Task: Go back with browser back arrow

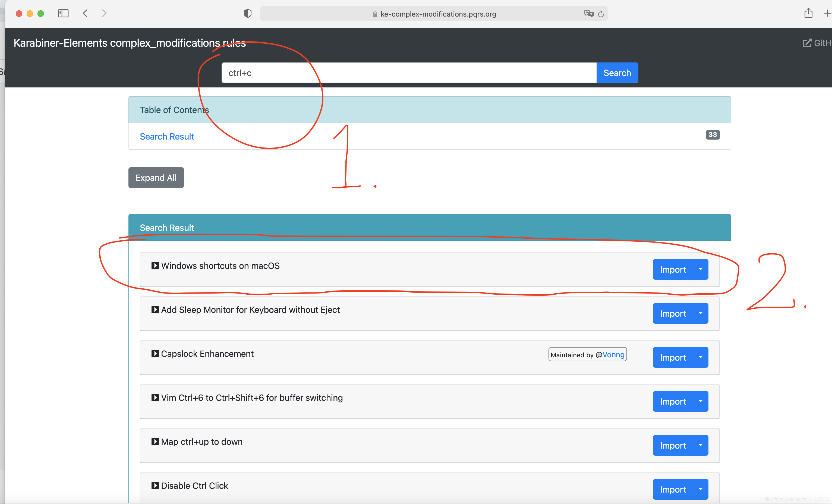Action: pos(85,14)
